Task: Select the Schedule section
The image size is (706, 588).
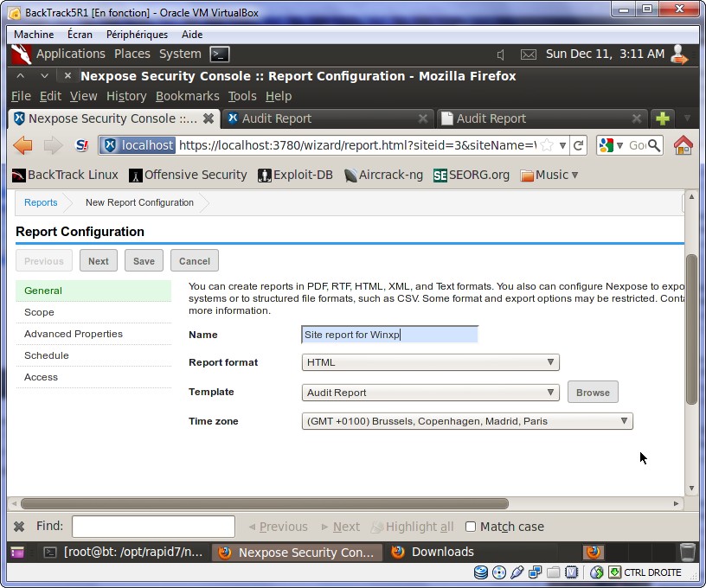Action: 93,355
